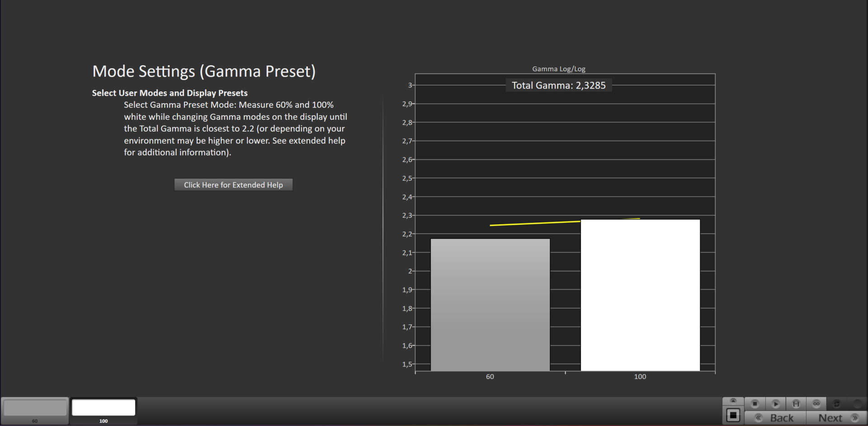Click the Mode Settings (Gamma Preset) heading
The height and width of the screenshot is (426, 868).
point(204,71)
